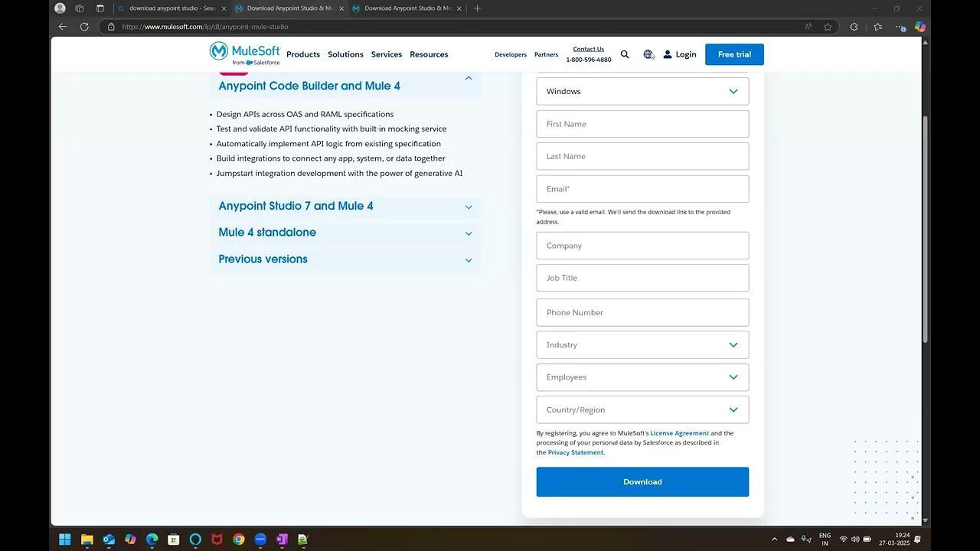Open the notification bell in taskbar

tap(917, 539)
